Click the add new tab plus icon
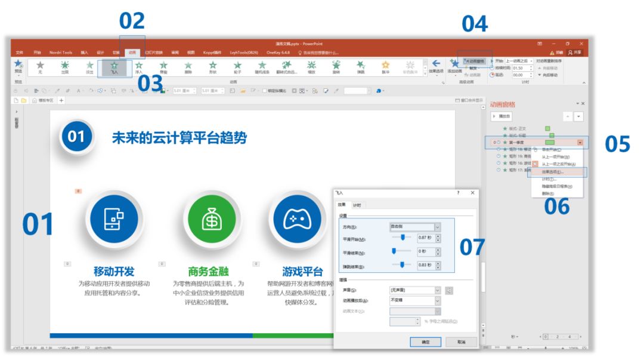Viewport: 644px width, 357px height. 61,100
